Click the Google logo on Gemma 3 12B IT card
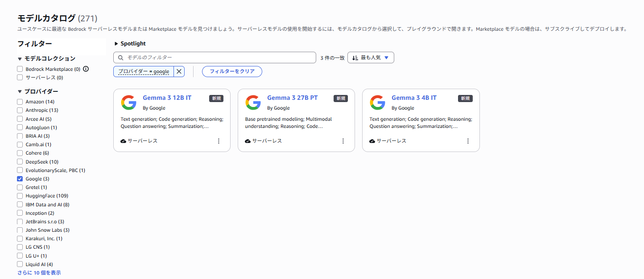Image resolution: width=644 pixels, height=279 pixels. click(129, 102)
